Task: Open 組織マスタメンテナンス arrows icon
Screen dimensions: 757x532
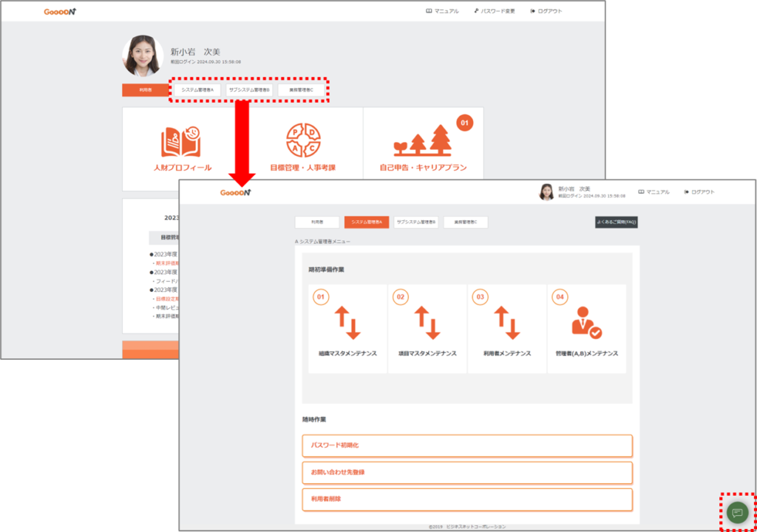Action: click(x=347, y=322)
